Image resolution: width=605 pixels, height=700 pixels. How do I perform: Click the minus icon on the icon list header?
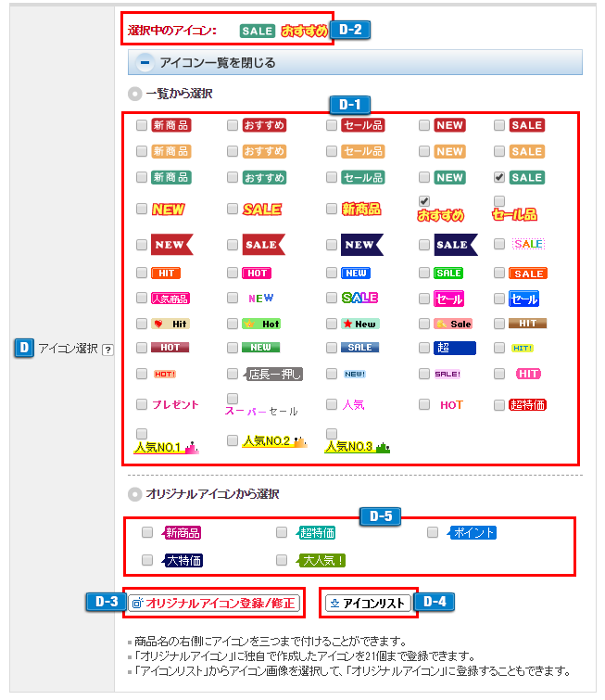point(145,63)
